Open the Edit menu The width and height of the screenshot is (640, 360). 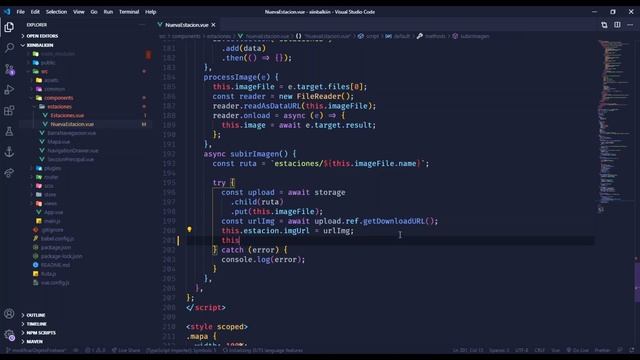(35, 12)
